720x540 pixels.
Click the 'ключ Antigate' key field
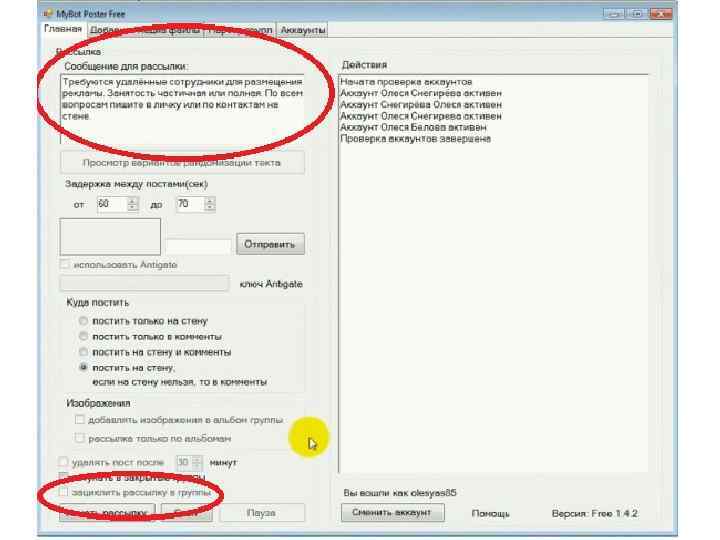[145, 283]
